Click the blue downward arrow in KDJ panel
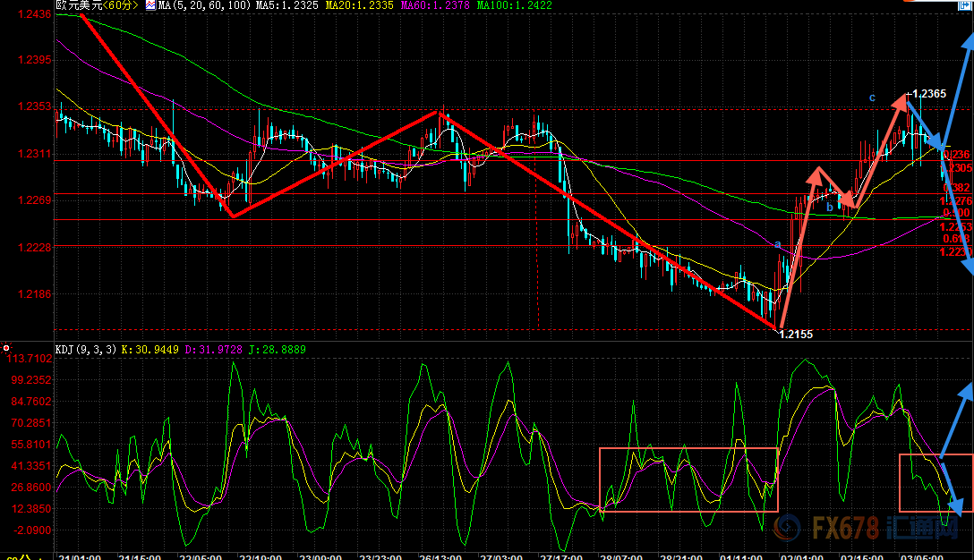 tap(952, 490)
